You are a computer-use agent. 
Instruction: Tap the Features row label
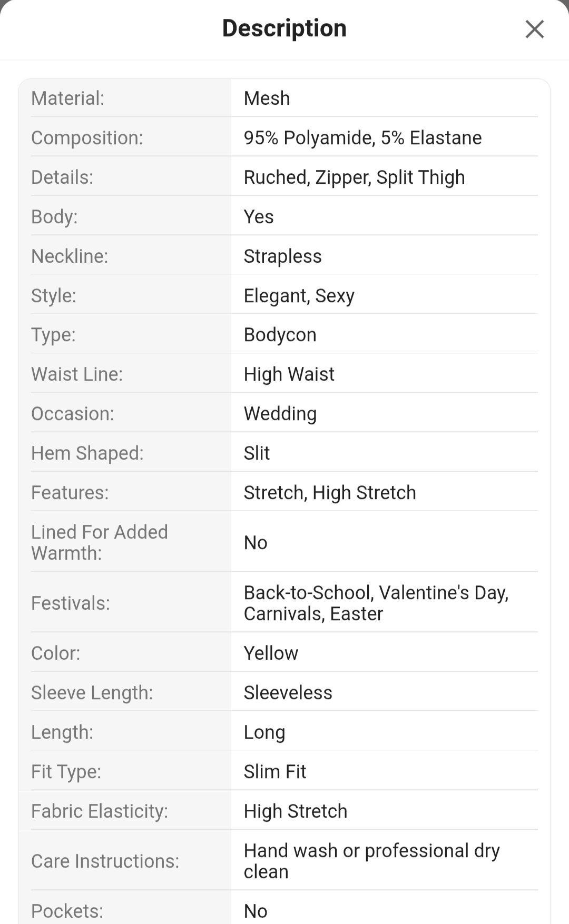70,493
